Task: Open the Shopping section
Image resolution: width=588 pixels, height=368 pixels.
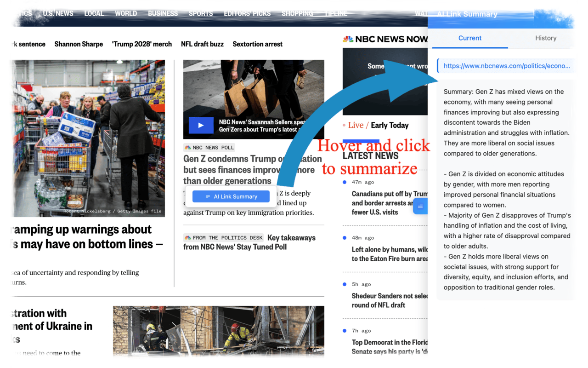Action: (x=297, y=13)
